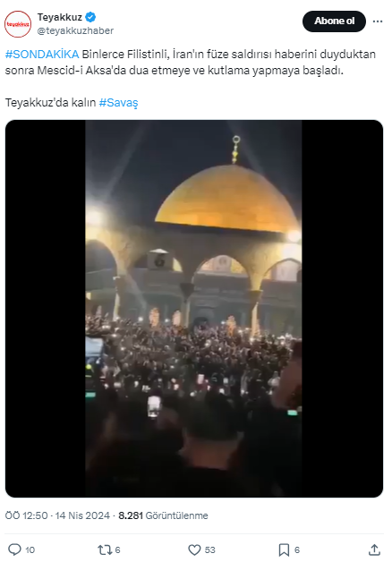Click the like count 53
The width and height of the screenshot is (392, 562).
point(210,549)
